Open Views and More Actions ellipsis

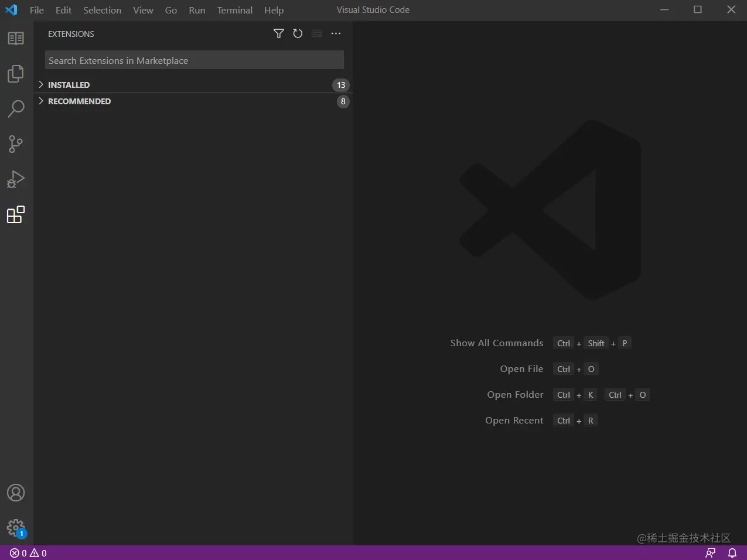tap(336, 33)
